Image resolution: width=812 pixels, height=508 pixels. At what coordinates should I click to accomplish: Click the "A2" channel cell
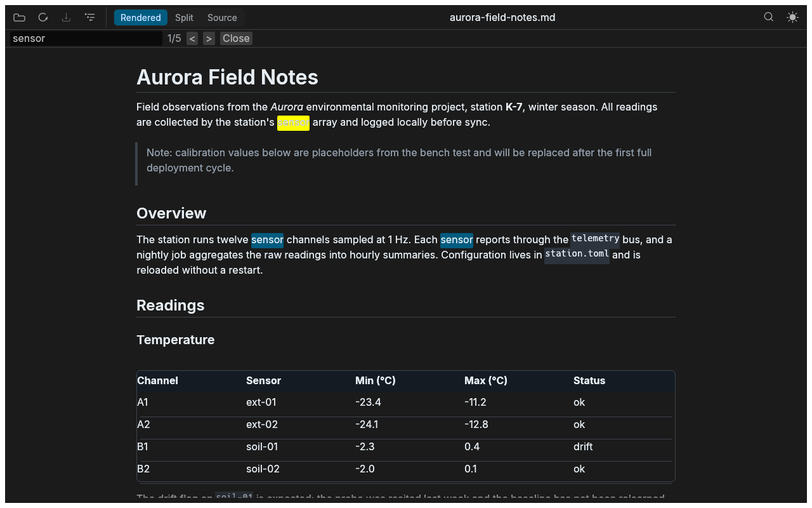point(143,425)
